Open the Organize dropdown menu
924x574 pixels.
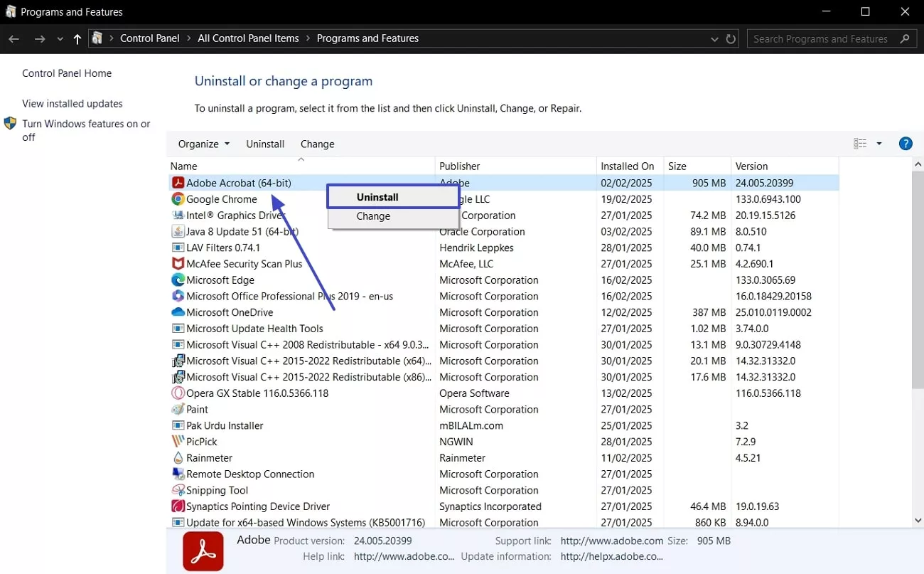204,144
